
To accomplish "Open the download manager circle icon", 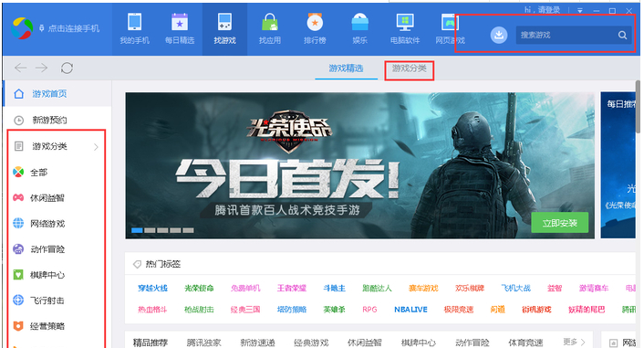I will click(499, 35).
